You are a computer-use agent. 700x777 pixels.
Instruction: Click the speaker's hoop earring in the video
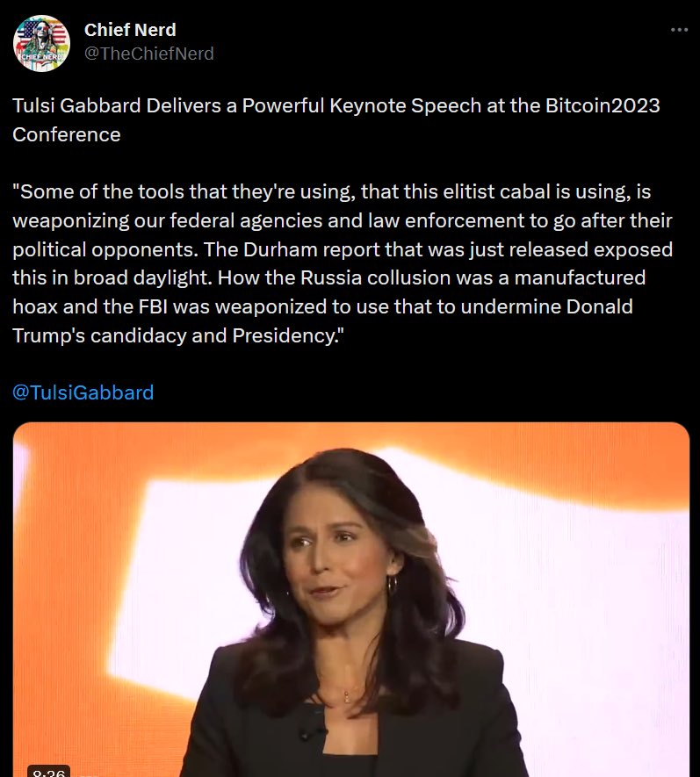[x=392, y=585]
